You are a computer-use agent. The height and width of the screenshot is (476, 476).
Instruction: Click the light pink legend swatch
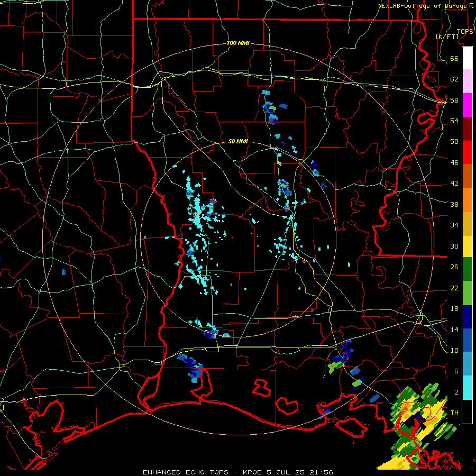coord(467,81)
